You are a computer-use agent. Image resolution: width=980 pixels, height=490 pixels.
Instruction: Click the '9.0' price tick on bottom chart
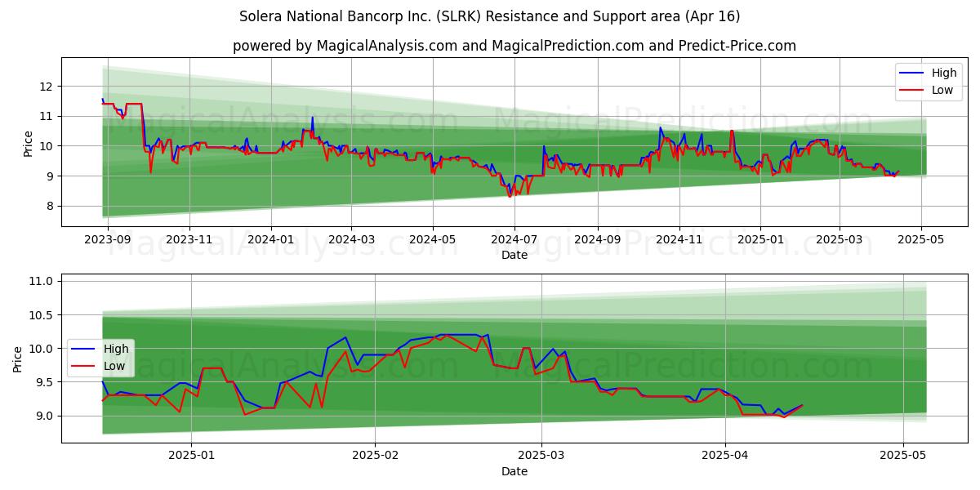pos(46,416)
